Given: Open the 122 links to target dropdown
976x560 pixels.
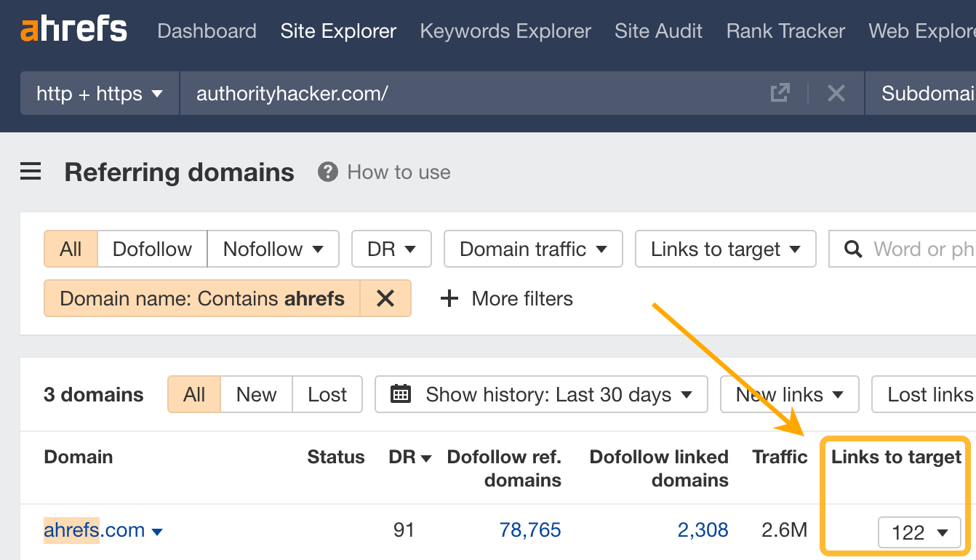Looking at the screenshot, I should click(919, 532).
